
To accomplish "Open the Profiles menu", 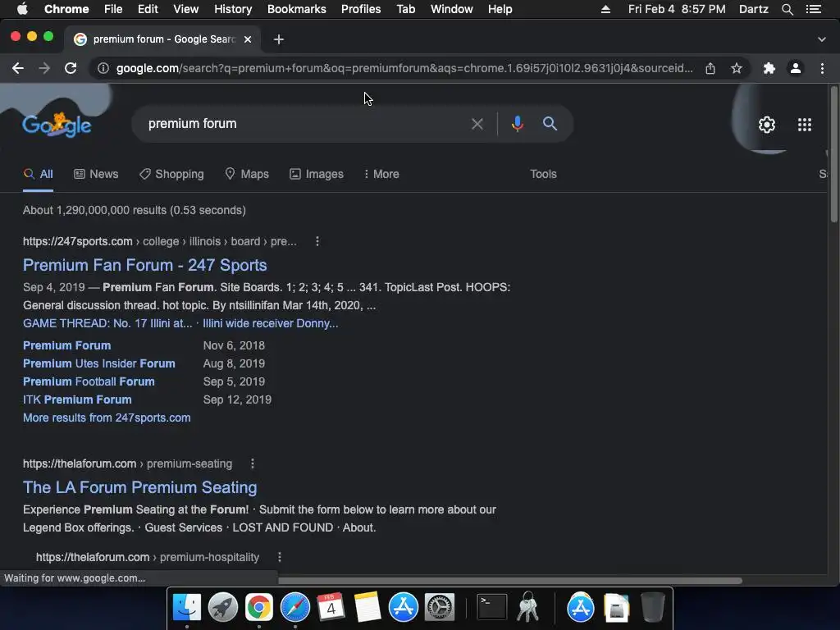I will (361, 9).
